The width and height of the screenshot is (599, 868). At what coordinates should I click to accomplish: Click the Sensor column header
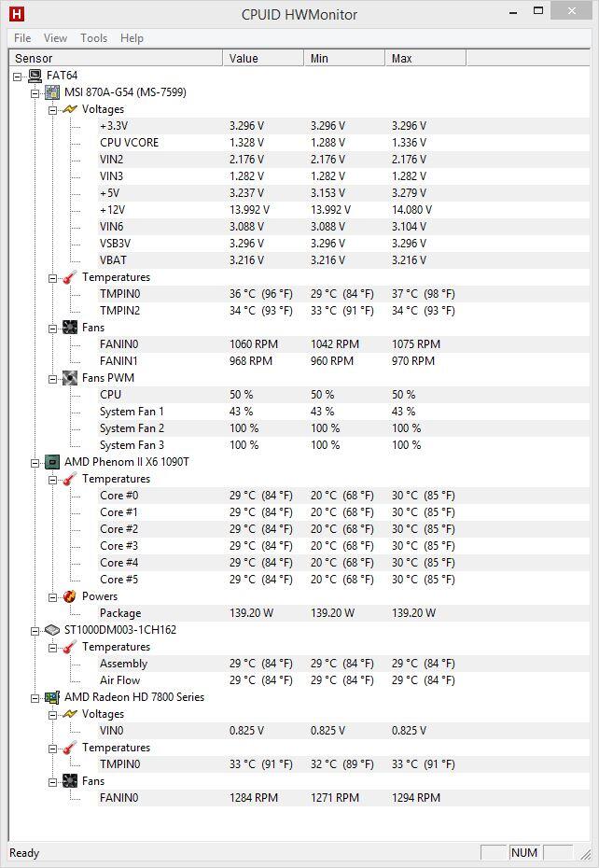click(x=116, y=58)
